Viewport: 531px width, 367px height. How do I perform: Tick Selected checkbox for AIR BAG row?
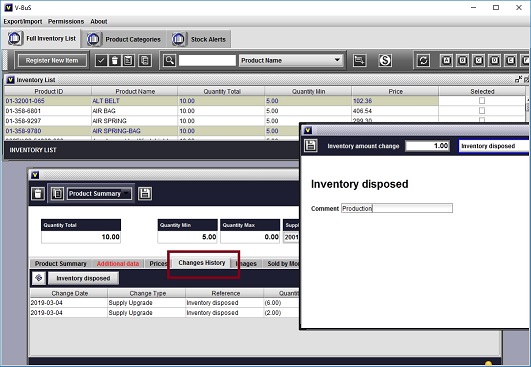[482, 110]
